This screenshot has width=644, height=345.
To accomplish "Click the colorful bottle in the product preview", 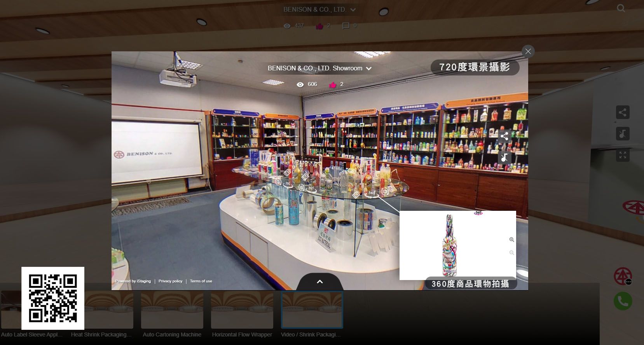I will tap(449, 245).
